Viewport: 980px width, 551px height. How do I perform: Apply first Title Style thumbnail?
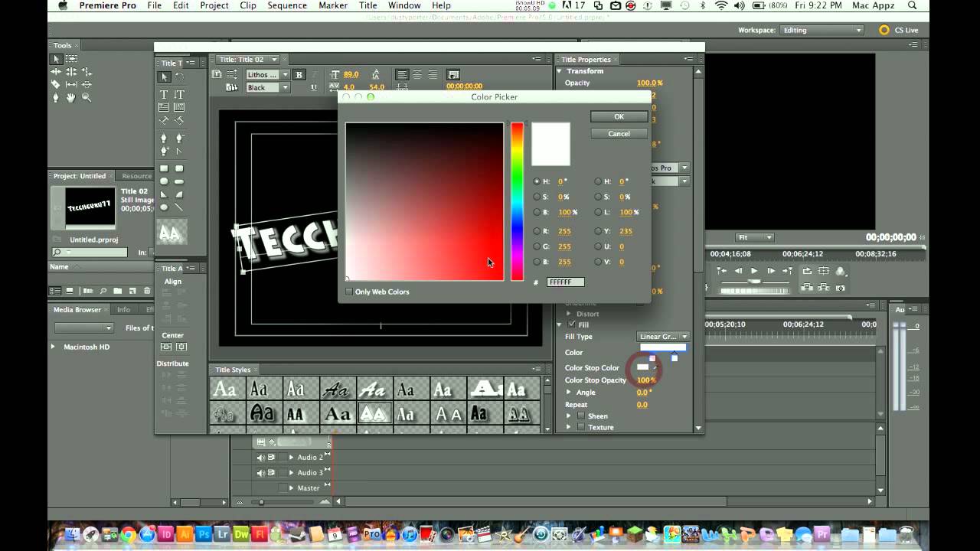pos(225,390)
